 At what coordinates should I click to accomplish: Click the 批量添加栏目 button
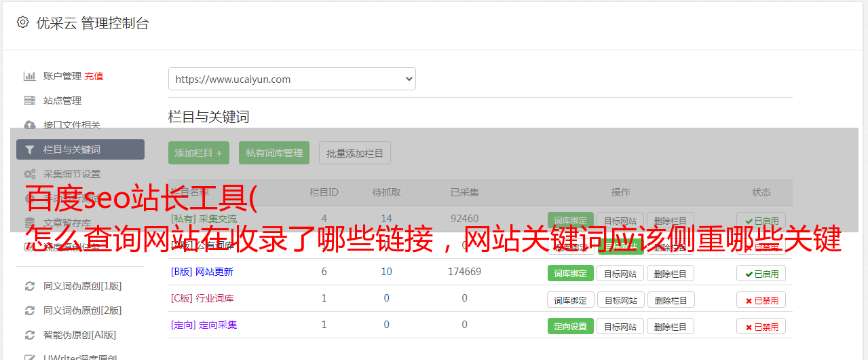pyautogui.click(x=355, y=153)
